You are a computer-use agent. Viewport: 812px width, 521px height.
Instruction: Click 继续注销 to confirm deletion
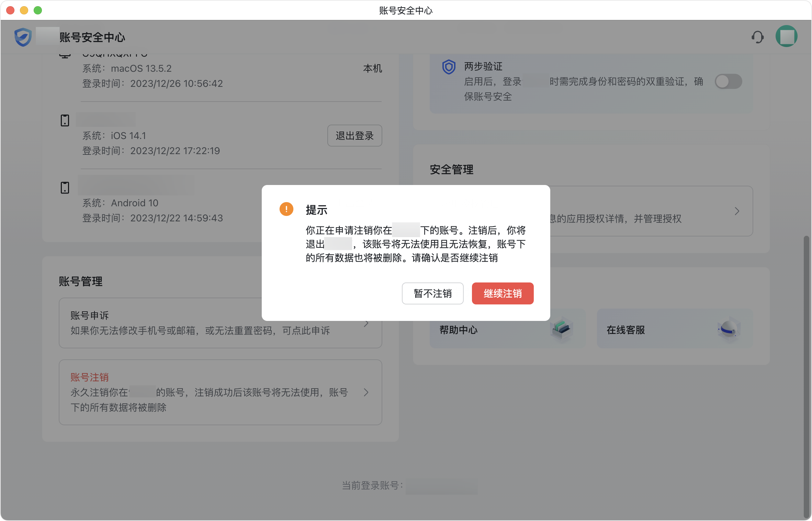point(503,293)
